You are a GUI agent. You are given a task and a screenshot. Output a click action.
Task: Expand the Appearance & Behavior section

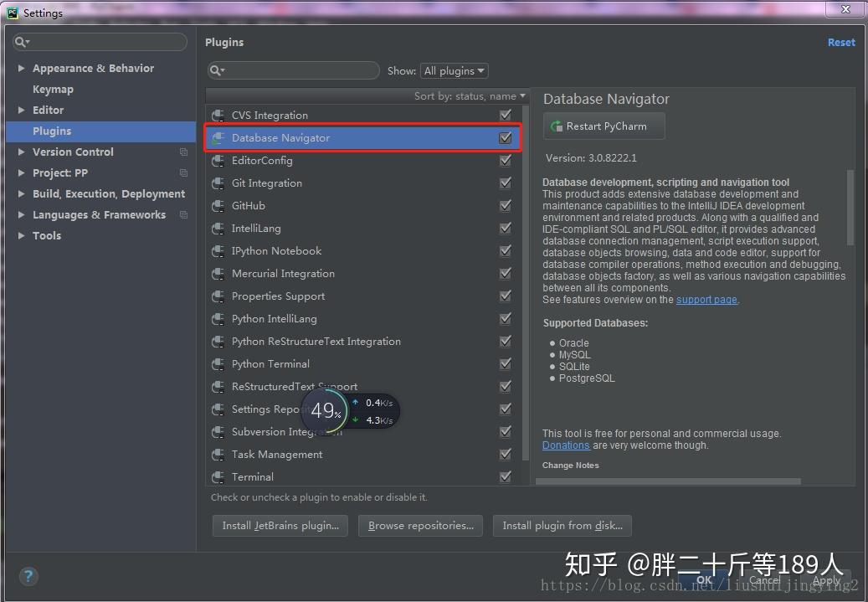click(20, 68)
